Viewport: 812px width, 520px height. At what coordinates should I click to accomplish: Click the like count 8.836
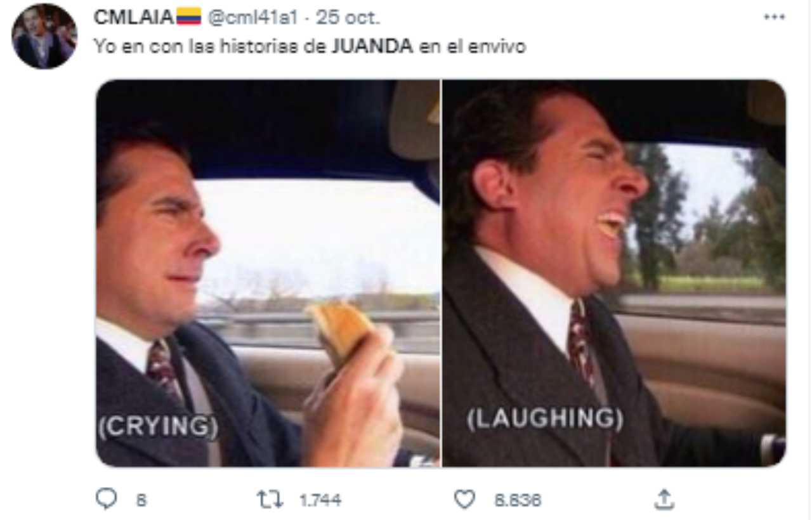pos(518,500)
